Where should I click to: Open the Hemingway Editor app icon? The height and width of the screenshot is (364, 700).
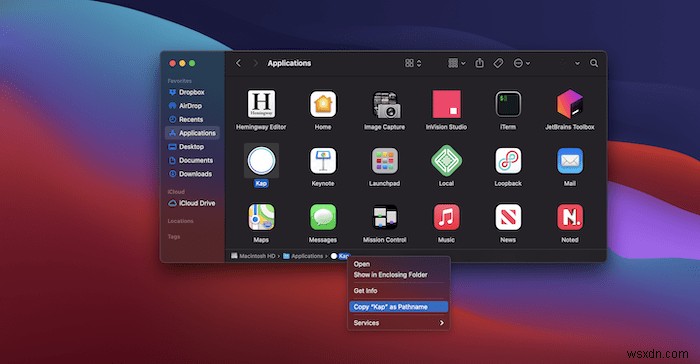click(x=261, y=104)
